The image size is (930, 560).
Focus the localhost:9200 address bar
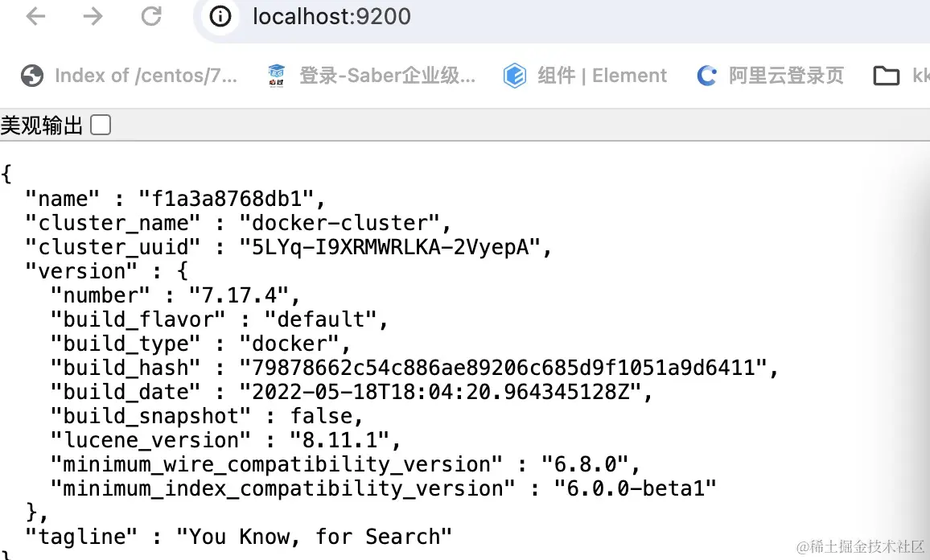tap(483, 16)
